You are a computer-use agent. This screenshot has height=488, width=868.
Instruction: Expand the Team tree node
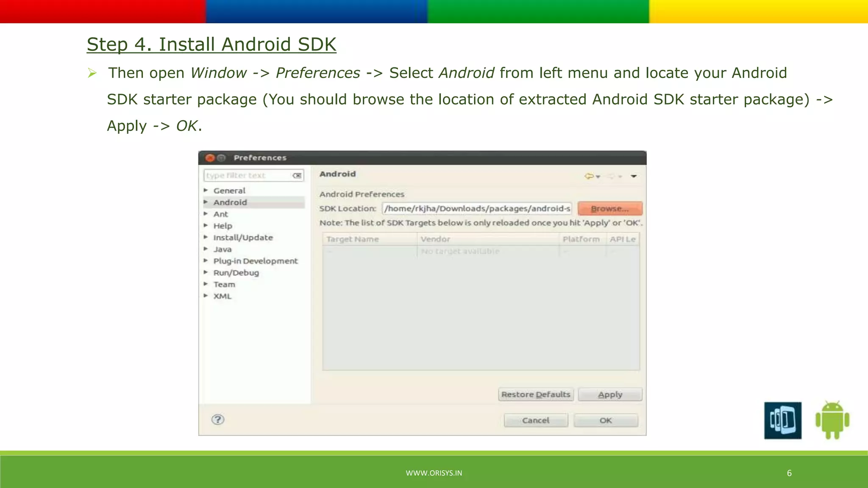click(x=206, y=284)
